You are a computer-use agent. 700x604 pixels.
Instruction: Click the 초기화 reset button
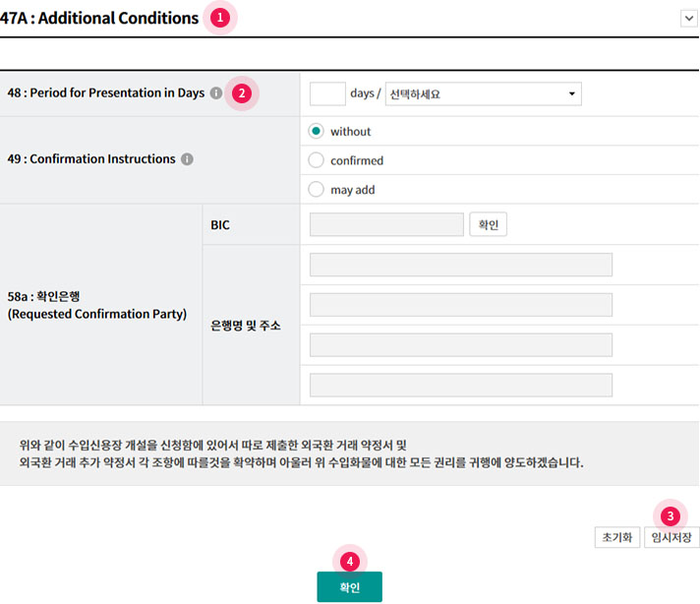tap(616, 538)
